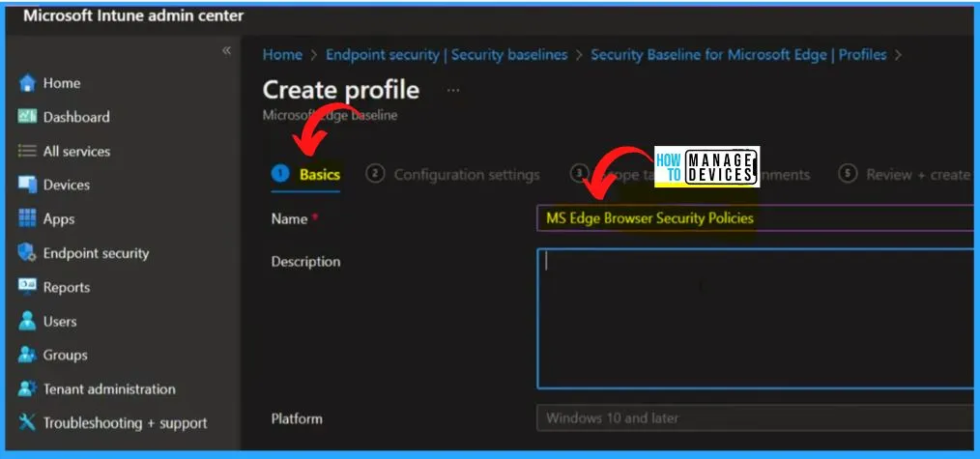
Task: Open Apps in the left navigation
Action: pos(59,219)
